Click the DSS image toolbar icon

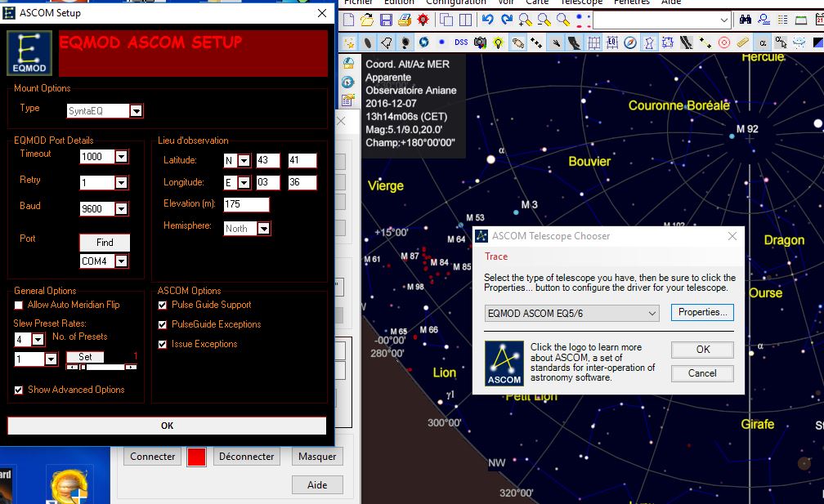[461, 42]
